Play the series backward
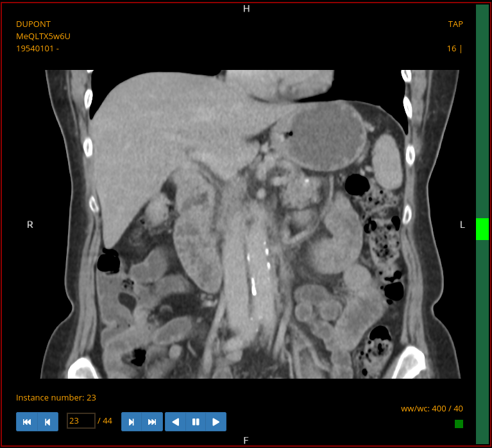 pyautogui.click(x=175, y=422)
